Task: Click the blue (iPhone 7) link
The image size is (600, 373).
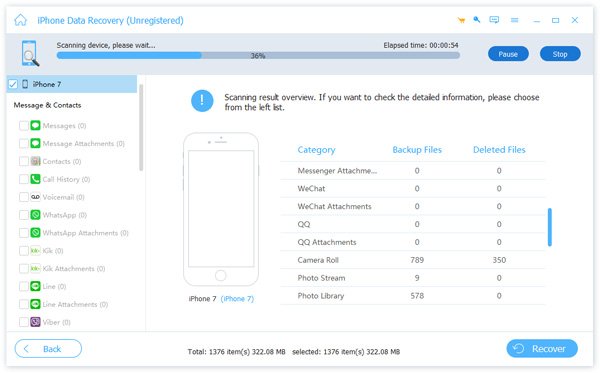Action: coord(237,299)
